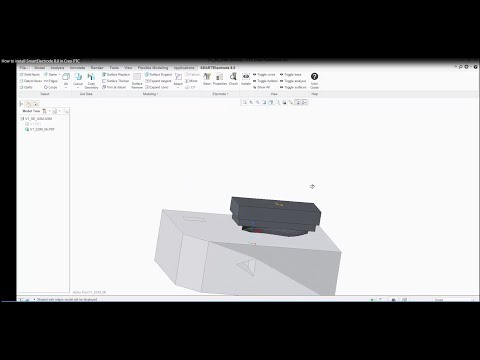
Task: Click the status message about shaded edges
Action: (x=67, y=300)
